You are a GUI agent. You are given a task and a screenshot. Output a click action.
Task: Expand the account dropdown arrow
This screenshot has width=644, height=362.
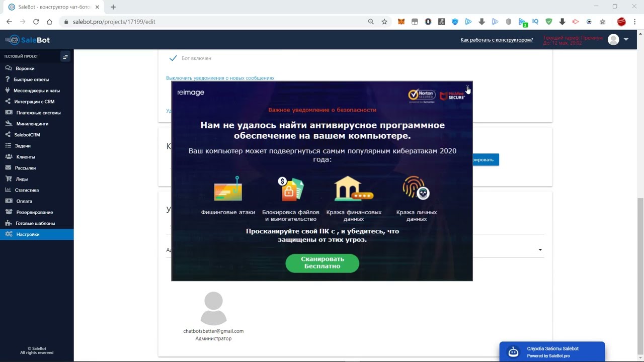pyautogui.click(x=626, y=39)
